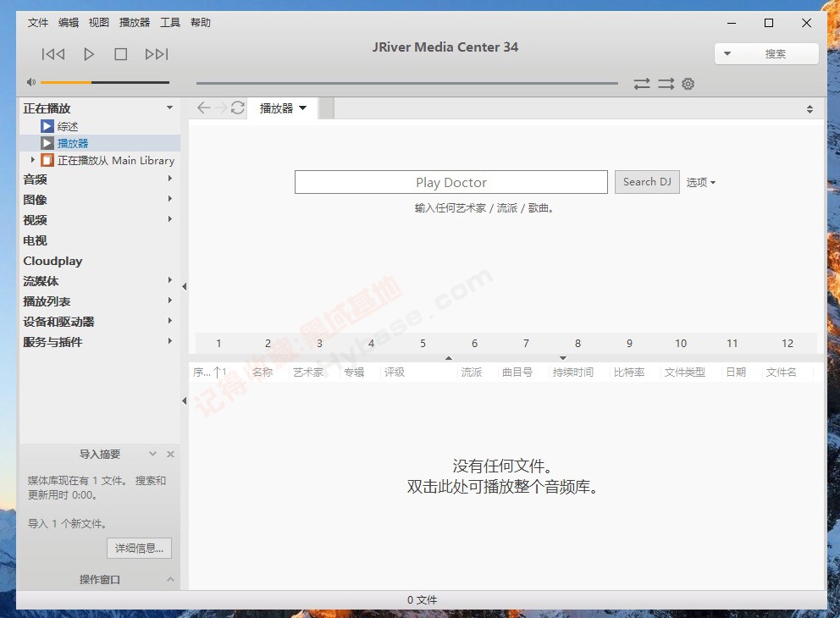Expand the 图像 section

(x=170, y=199)
